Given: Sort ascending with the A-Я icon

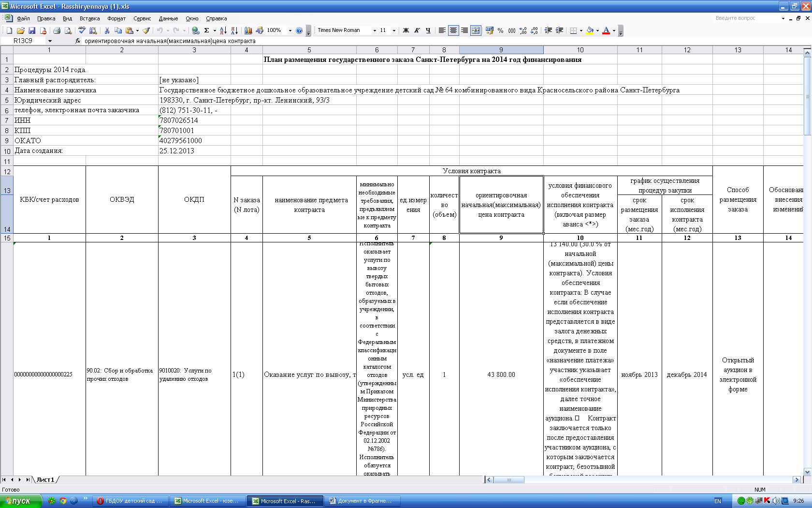Looking at the screenshot, I should coord(223,30).
